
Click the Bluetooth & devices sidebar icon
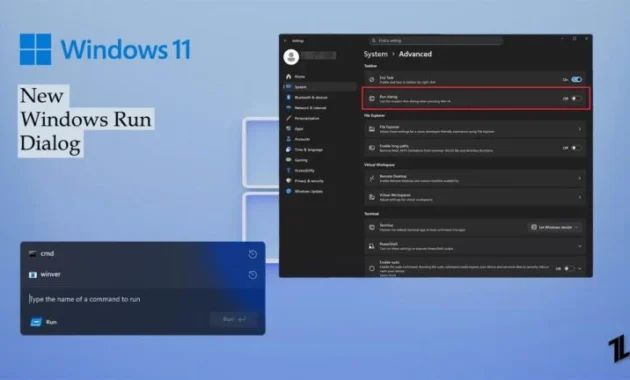click(288, 97)
